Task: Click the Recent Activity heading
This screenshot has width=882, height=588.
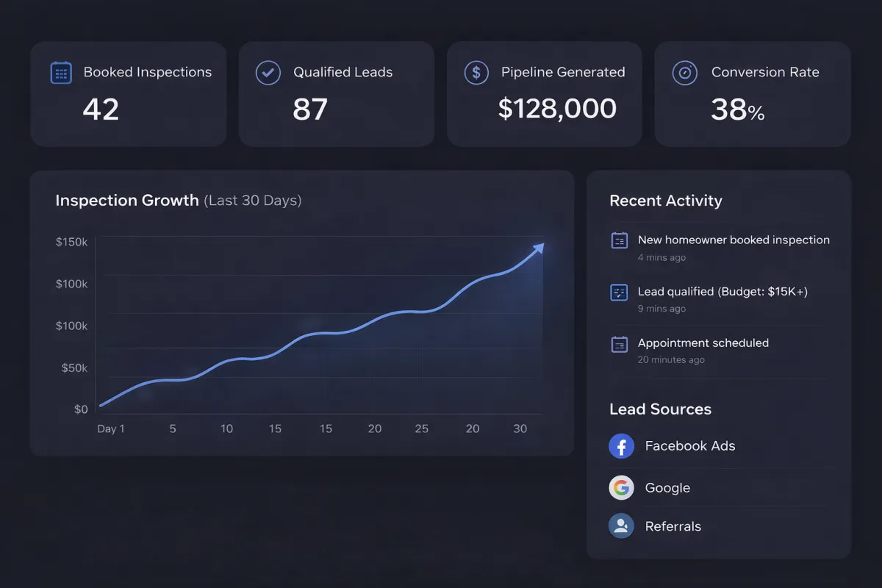Action: (666, 201)
